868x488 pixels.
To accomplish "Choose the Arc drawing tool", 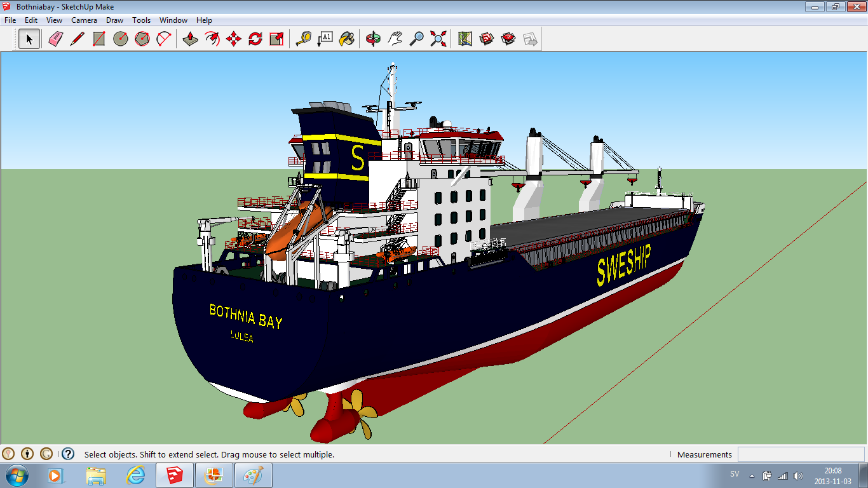I will [x=164, y=39].
